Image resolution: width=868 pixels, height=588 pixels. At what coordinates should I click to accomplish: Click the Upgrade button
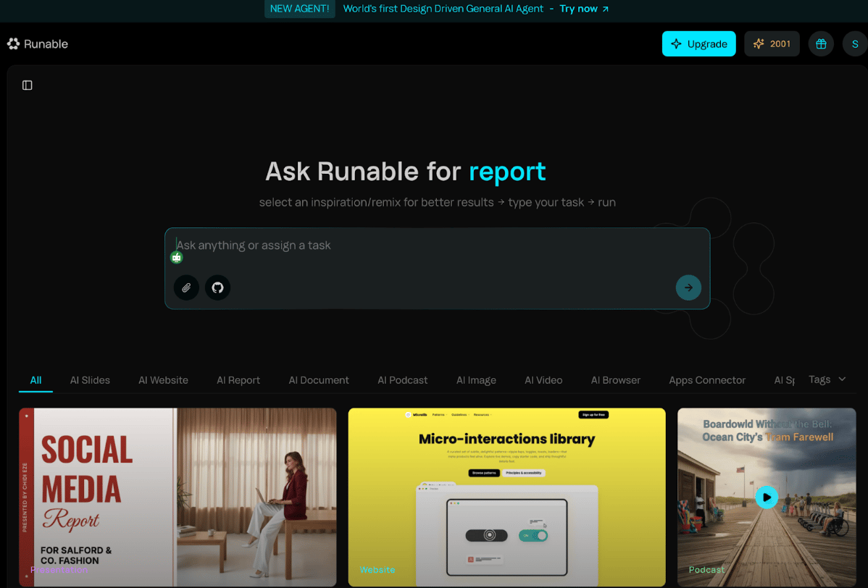tap(698, 43)
